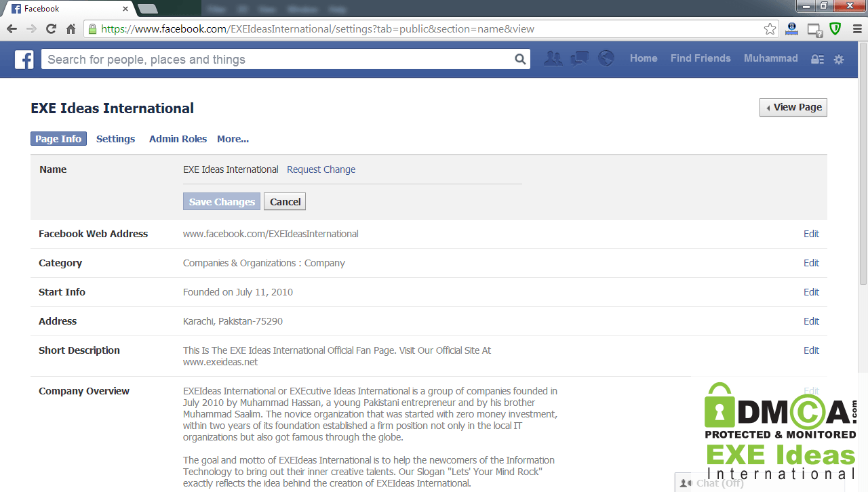Open the messages icon
This screenshot has width=868, height=492.
(x=579, y=59)
